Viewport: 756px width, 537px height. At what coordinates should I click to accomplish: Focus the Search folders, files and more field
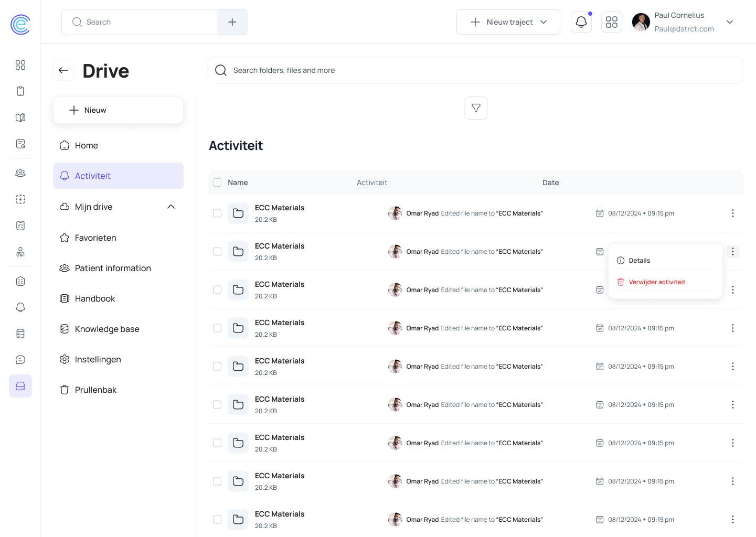[x=475, y=70]
